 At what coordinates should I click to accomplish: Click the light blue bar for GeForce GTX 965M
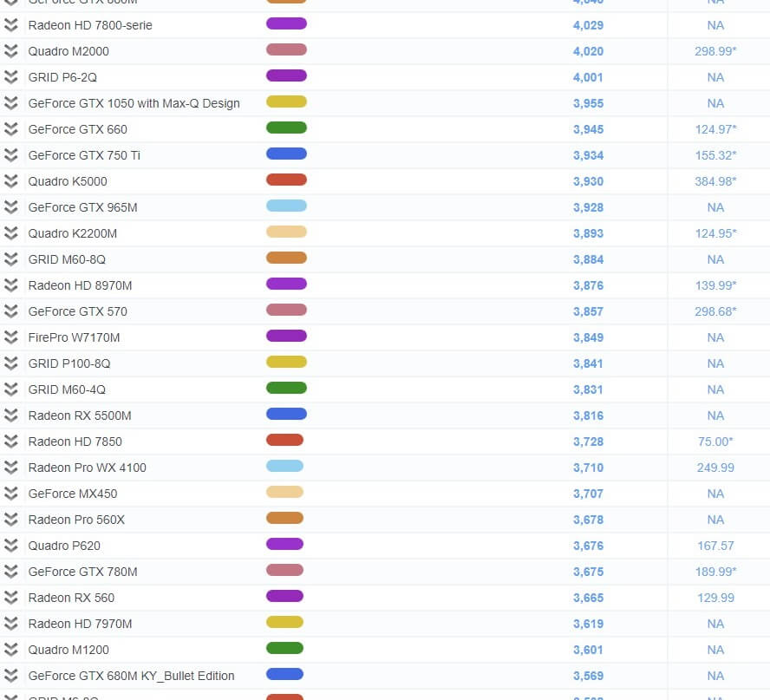pyautogui.click(x=286, y=206)
